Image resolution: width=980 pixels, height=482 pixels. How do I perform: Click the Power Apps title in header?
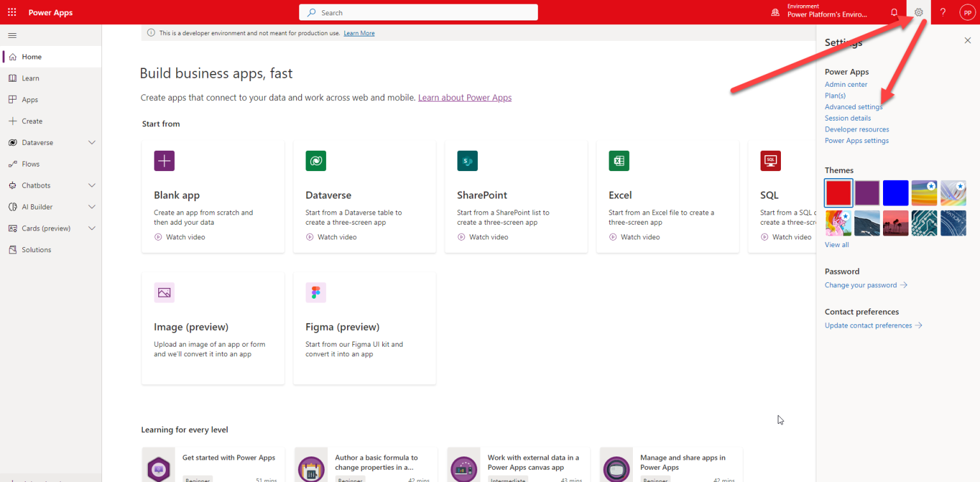50,12
